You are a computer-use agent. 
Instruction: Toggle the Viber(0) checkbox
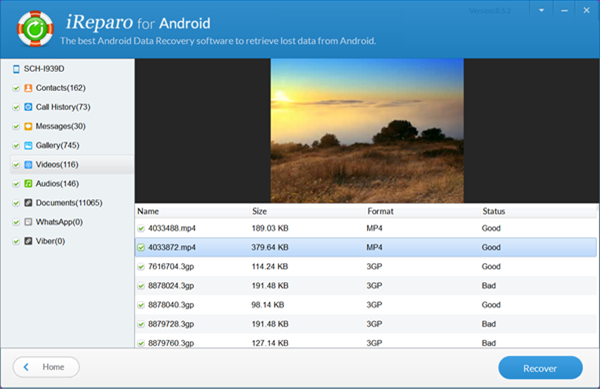coord(16,241)
